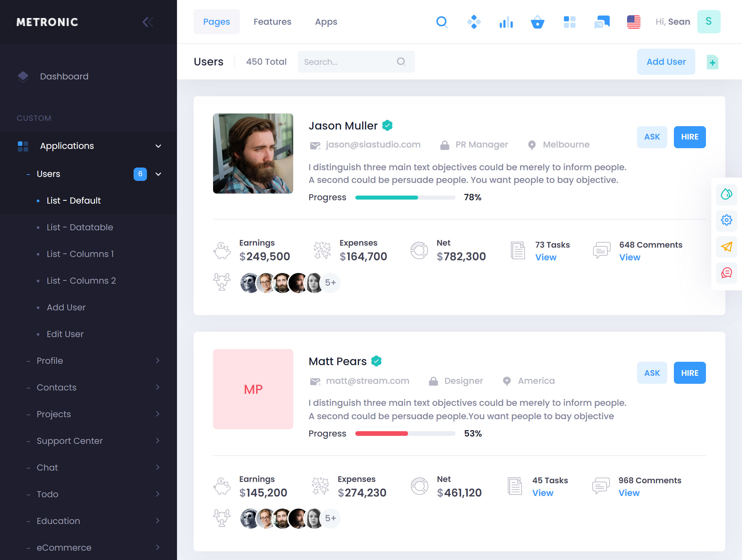The image size is (742, 560).
Task: Collapse the Users submenu in sidebar
Action: tap(158, 174)
